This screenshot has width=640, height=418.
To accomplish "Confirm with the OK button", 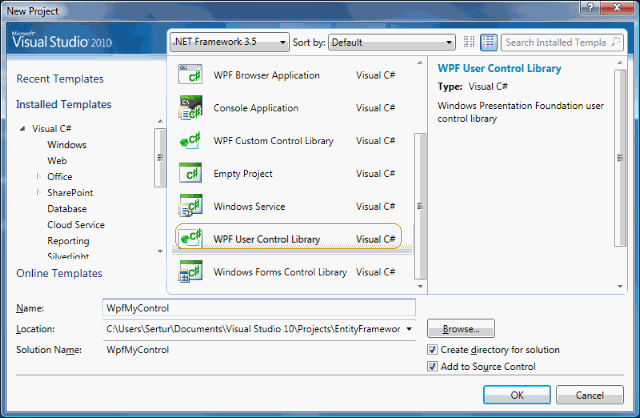I will (x=517, y=395).
